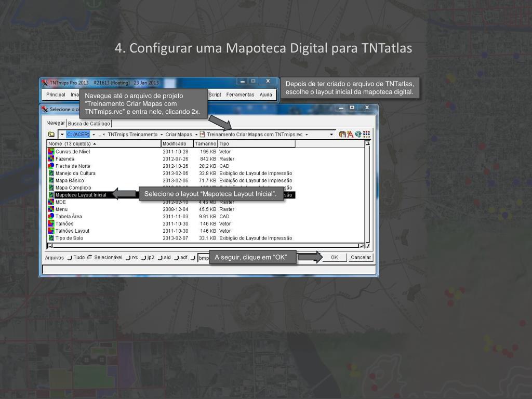Select the Tabela Área row
This screenshot has height=399, width=532.
click(x=171, y=217)
